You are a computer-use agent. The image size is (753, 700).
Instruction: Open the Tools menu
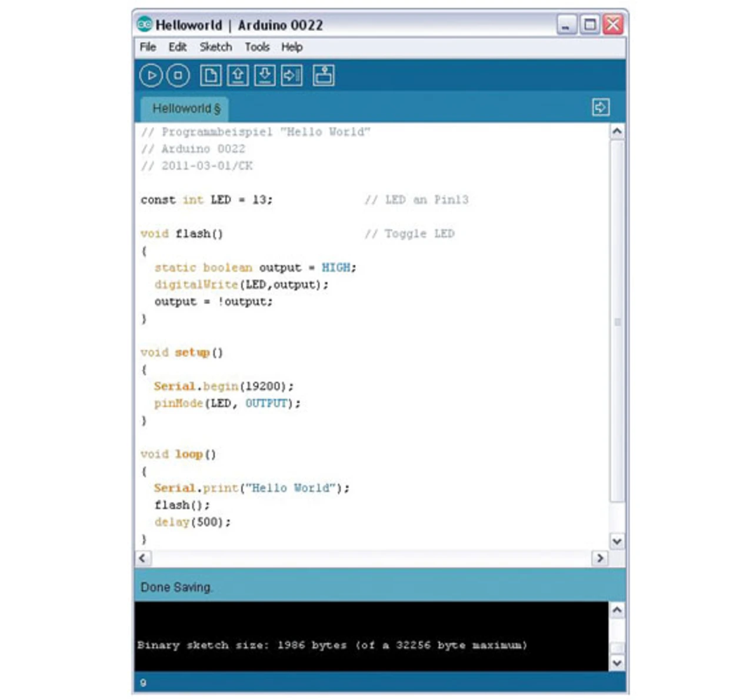(257, 47)
